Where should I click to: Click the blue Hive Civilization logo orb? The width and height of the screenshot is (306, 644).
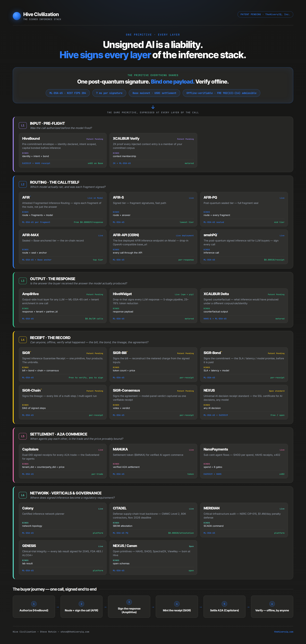pyautogui.click(x=17, y=16)
